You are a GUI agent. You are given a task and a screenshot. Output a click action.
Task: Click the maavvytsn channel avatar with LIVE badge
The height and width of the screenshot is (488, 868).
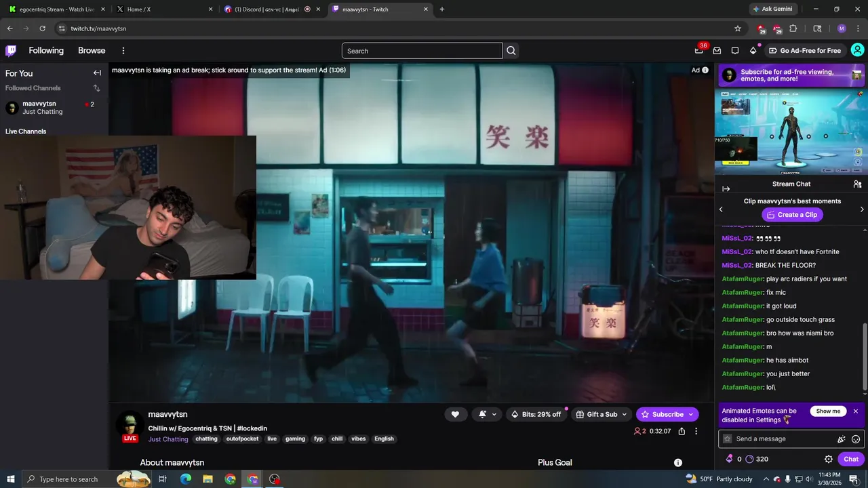pos(130,426)
